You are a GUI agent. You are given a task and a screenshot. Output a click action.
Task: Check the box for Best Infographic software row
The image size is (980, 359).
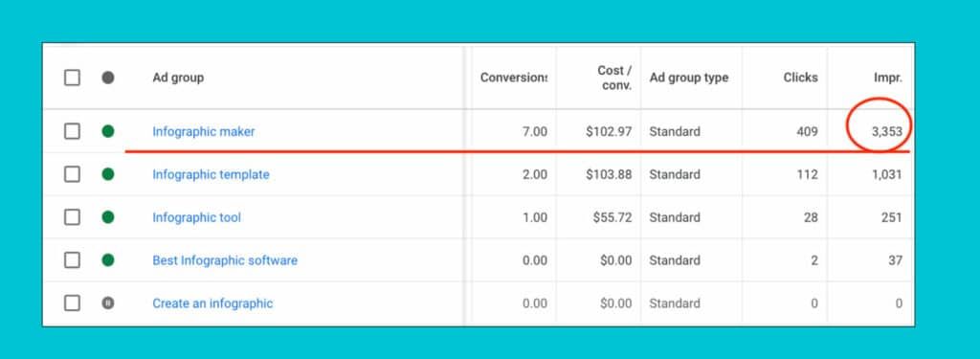point(73,260)
